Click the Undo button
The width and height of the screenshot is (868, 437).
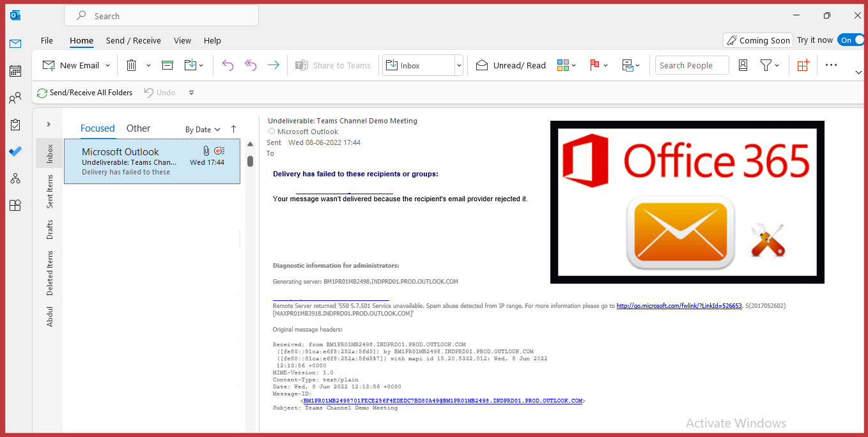pyautogui.click(x=160, y=93)
